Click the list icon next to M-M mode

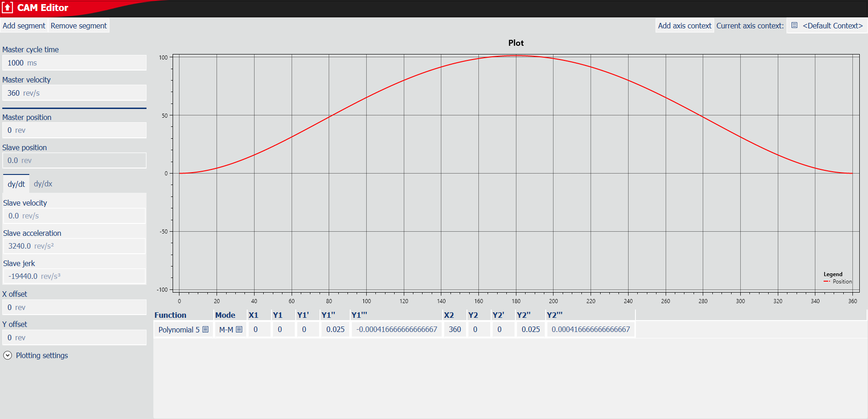click(239, 330)
